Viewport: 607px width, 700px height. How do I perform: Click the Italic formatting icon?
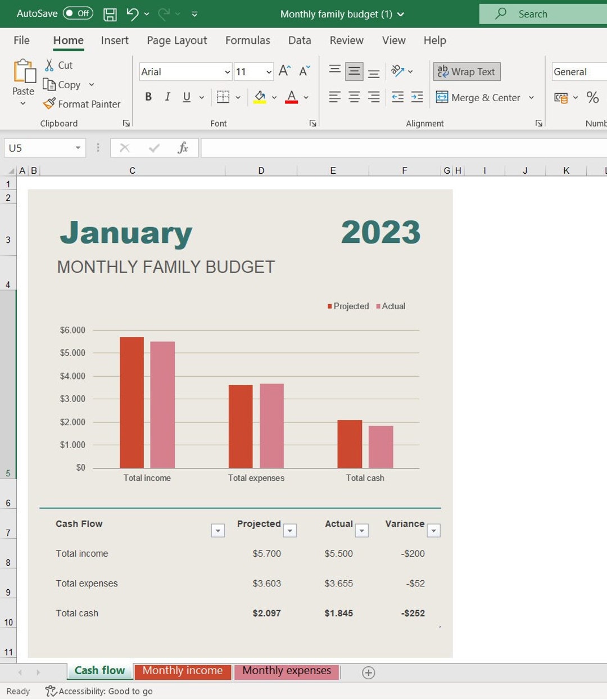point(167,97)
